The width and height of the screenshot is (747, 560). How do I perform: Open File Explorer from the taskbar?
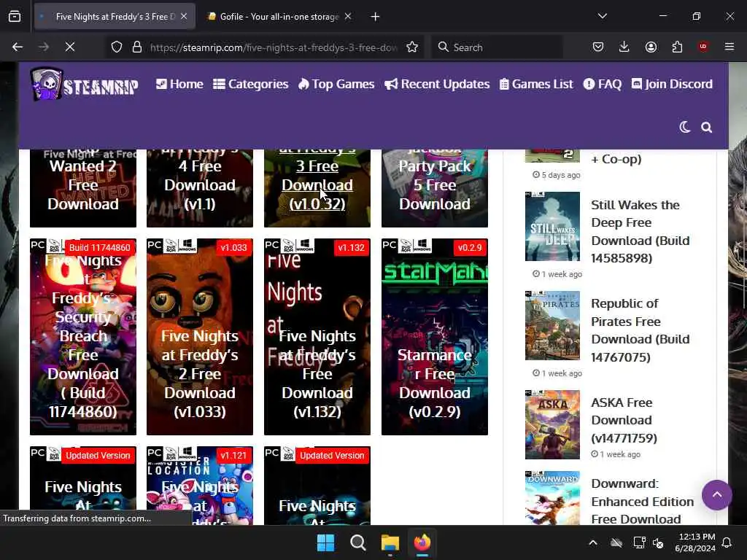tap(390, 542)
